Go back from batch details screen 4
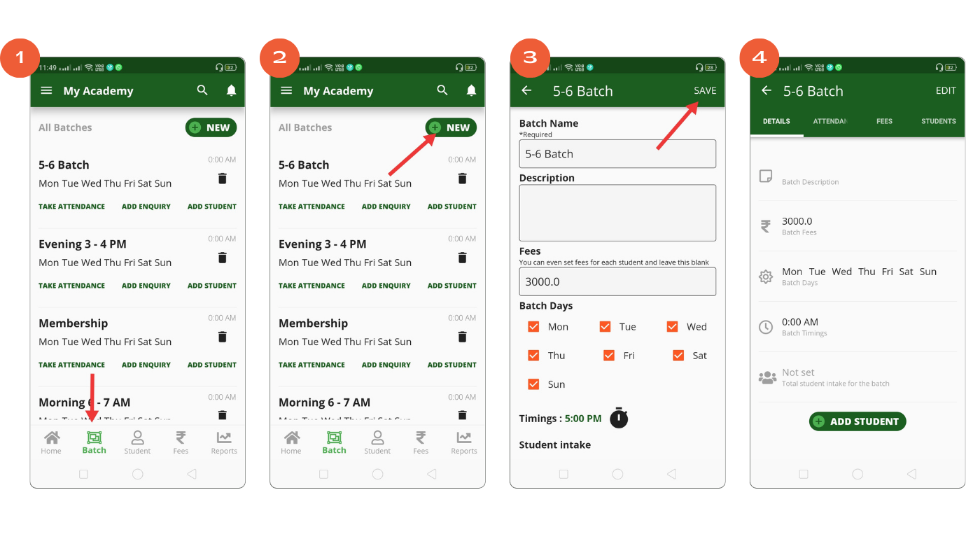Screen dimensions: 980x560 (766, 90)
